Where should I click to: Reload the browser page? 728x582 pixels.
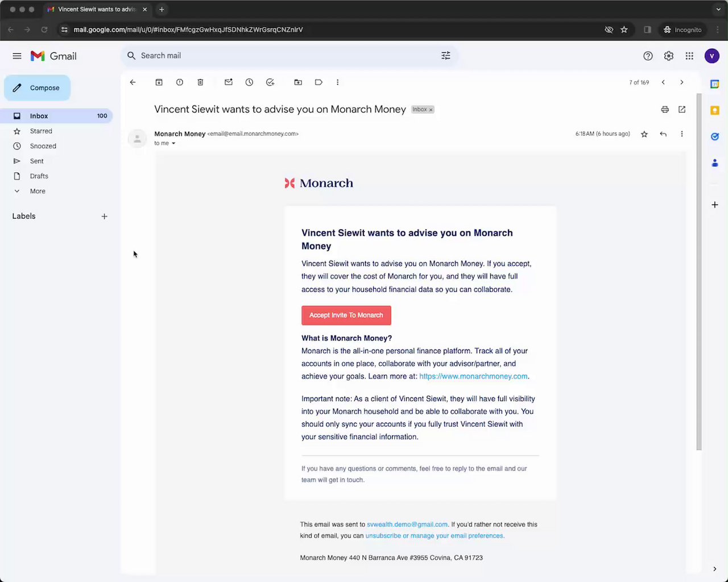coord(44,30)
